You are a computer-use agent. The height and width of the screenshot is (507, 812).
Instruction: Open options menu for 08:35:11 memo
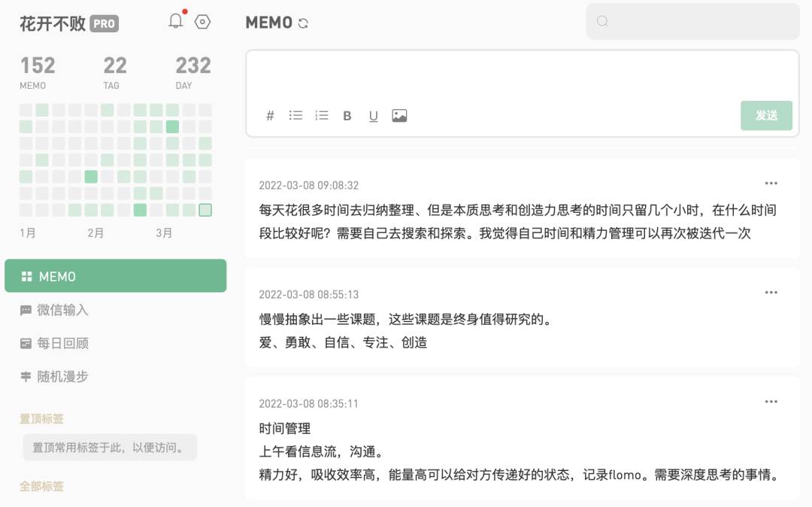coord(771,402)
